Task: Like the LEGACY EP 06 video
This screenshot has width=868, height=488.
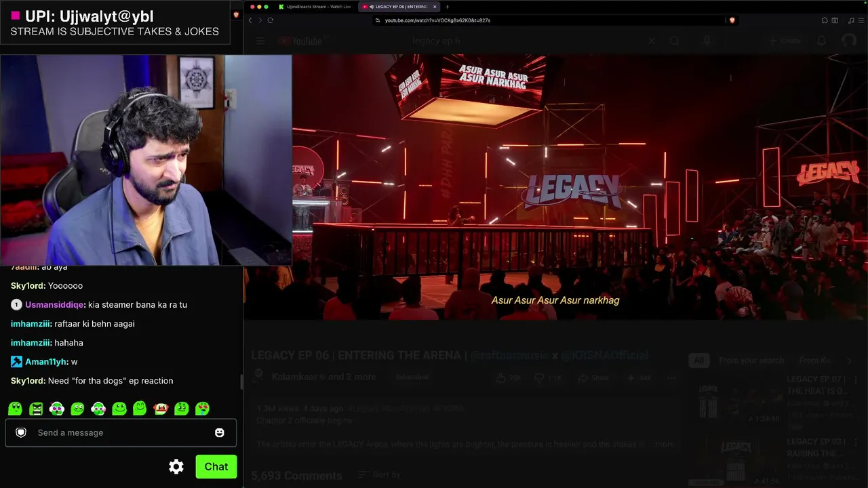Action: pyautogui.click(x=509, y=378)
